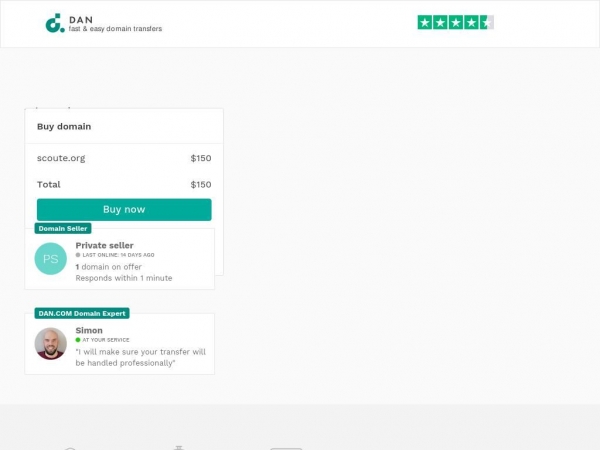Click the DAN.COM Domain Expert badge
The height and width of the screenshot is (450, 600).
(x=82, y=313)
